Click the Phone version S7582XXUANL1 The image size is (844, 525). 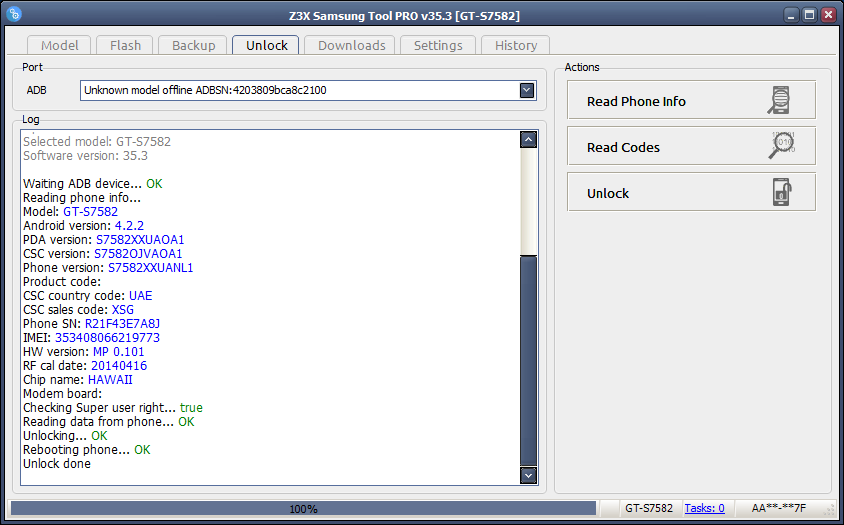pyautogui.click(x=151, y=268)
